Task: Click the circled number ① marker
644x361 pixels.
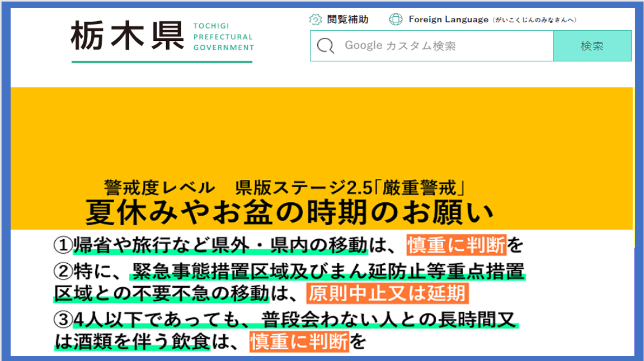Action: [x=63, y=245]
